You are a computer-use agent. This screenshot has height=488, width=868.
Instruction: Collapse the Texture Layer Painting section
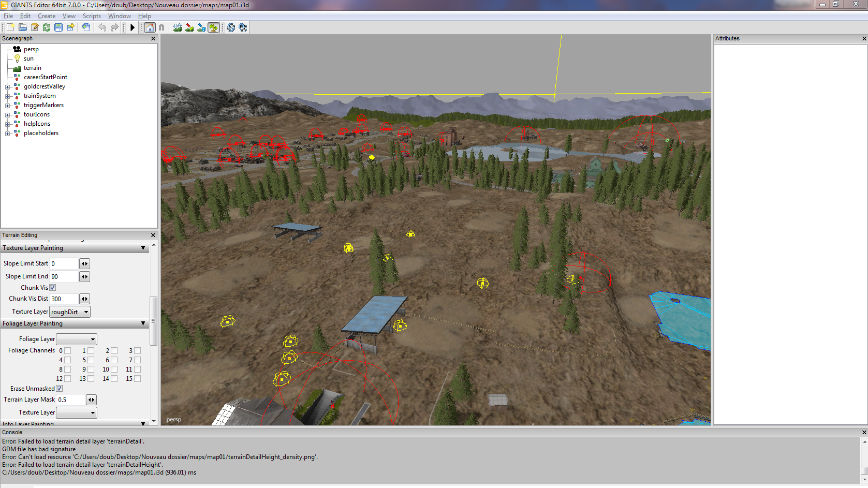pyautogui.click(x=143, y=248)
